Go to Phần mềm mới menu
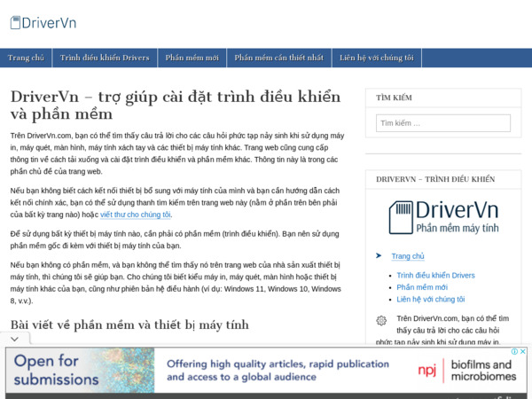The width and height of the screenshot is (532, 399). [192, 58]
